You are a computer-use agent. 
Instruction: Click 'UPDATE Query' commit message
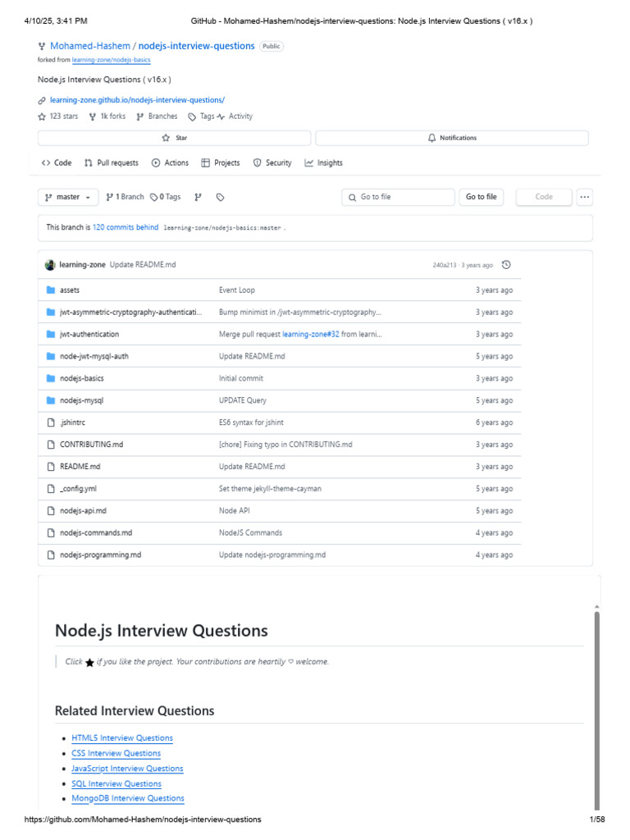pyautogui.click(x=243, y=400)
